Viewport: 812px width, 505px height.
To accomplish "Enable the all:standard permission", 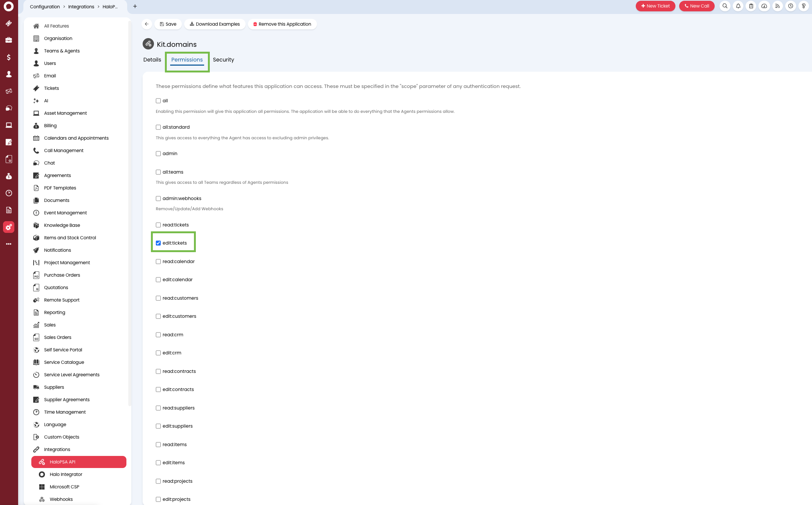I will pos(158,127).
